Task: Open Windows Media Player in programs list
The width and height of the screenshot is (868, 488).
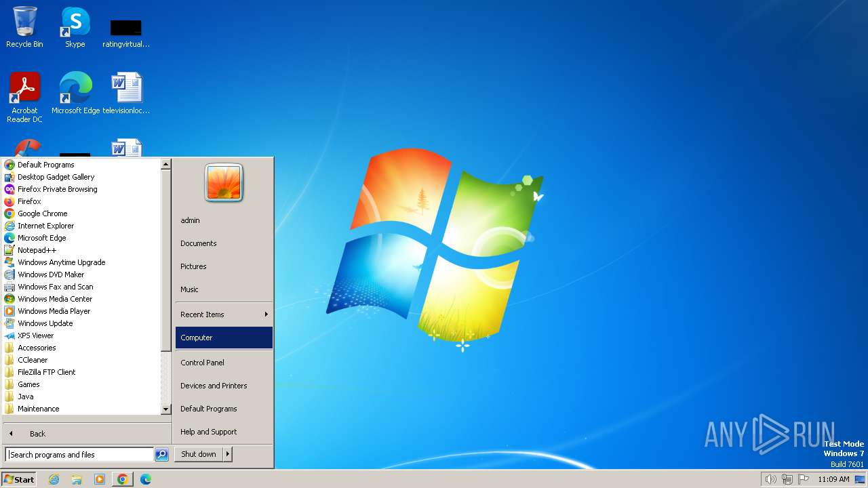Action: click(x=54, y=311)
